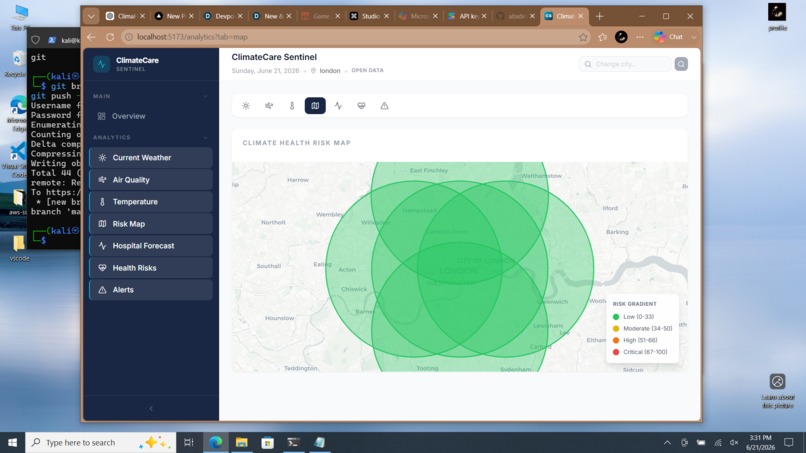
Task: Click the browser back button
Action: pyautogui.click(x=91, y=37)
